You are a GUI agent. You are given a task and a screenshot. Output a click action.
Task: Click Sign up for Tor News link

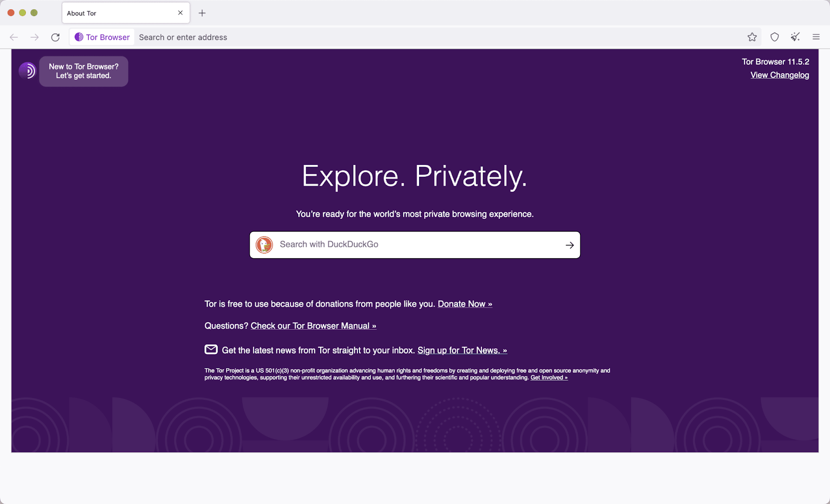point(462,351)
